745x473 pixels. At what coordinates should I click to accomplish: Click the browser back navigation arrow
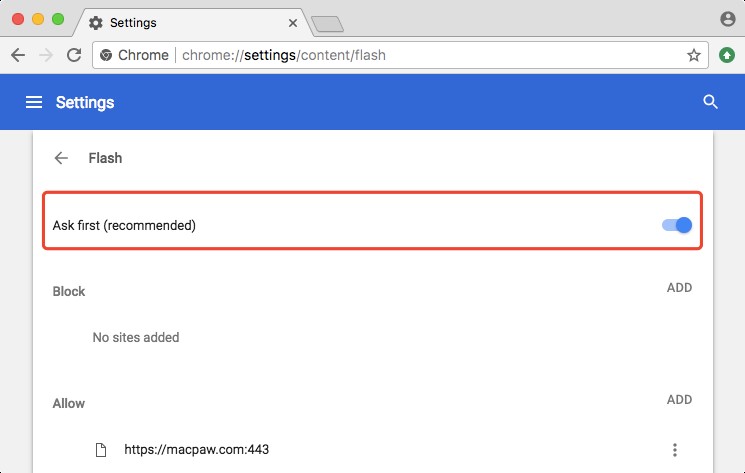[18, 55]
